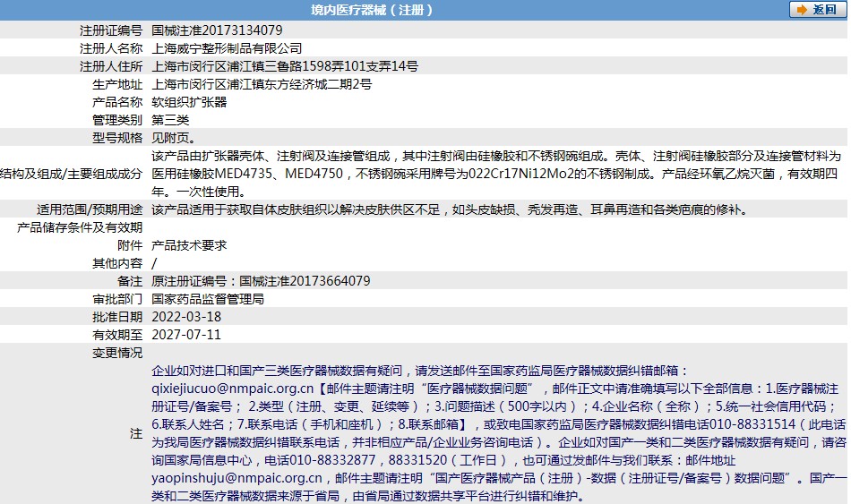This screenshot has height=504, width=851.
Task: Click email address qixiejiucuo@nmpaic.org.cn
Action: point(232,389)
